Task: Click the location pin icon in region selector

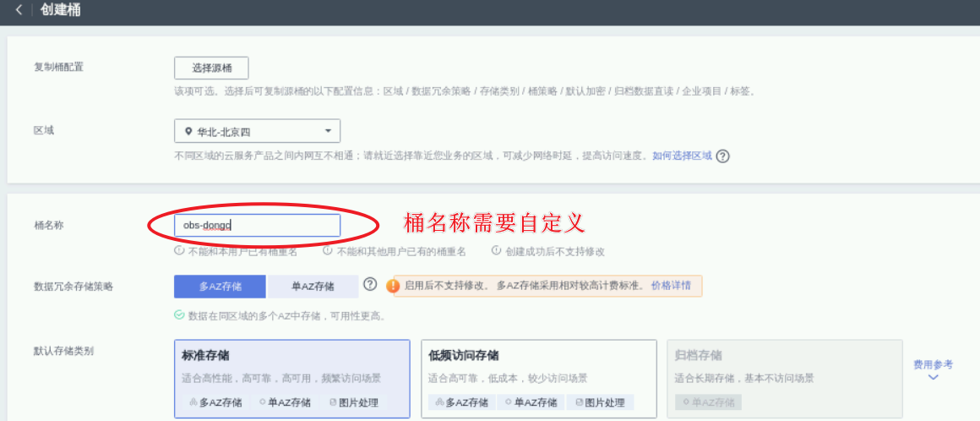Action: pos(188,132)
